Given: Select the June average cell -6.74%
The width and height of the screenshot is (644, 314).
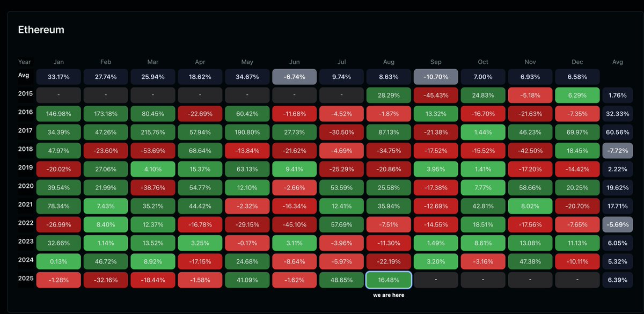Looking at the screenshot, I should pos(295,77).
